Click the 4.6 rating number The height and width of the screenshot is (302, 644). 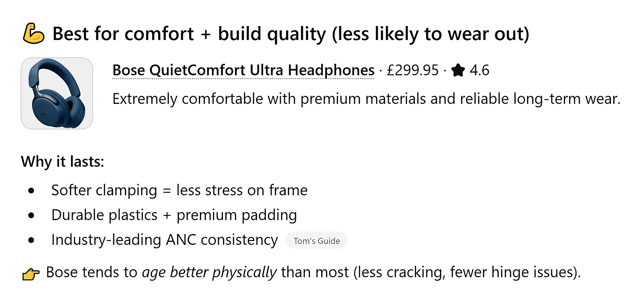[x=479, y=70]
